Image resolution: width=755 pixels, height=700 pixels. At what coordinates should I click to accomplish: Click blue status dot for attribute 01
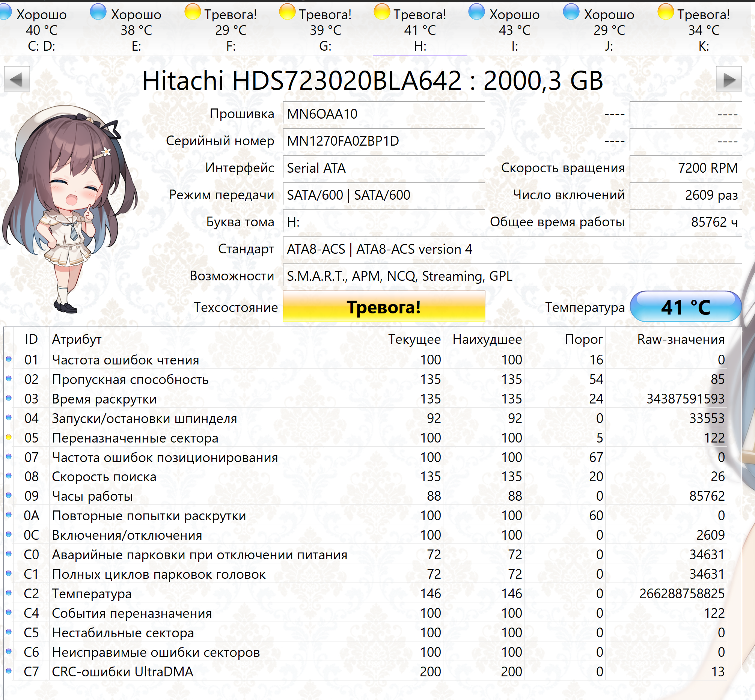[x=9, y=359]
